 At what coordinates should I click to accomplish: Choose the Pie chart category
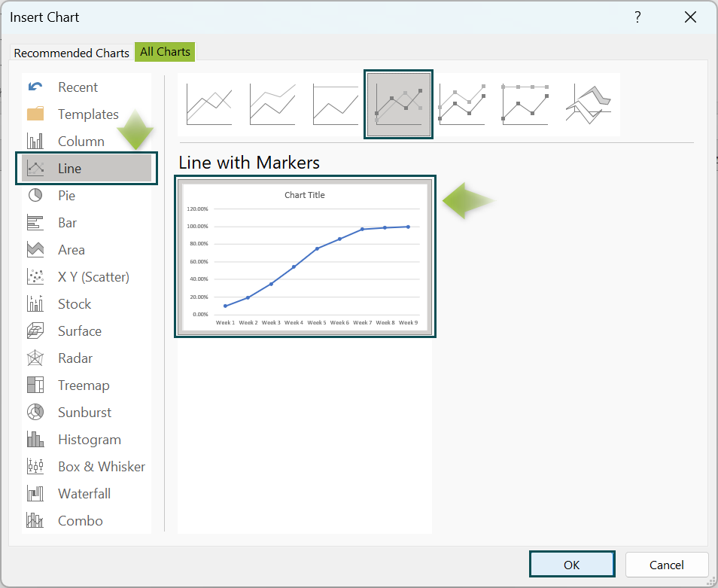(87, 196)
